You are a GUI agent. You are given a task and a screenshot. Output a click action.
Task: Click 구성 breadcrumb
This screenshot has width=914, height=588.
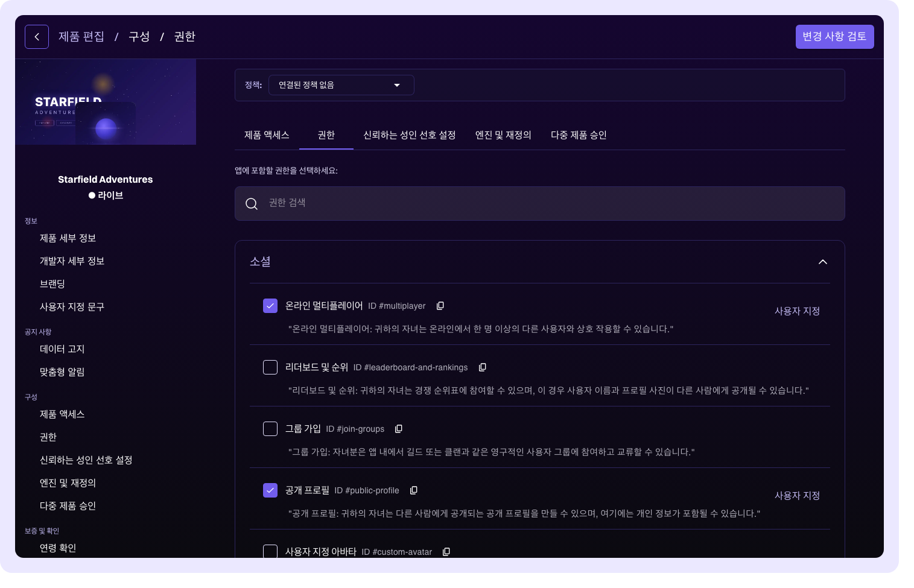139,37
